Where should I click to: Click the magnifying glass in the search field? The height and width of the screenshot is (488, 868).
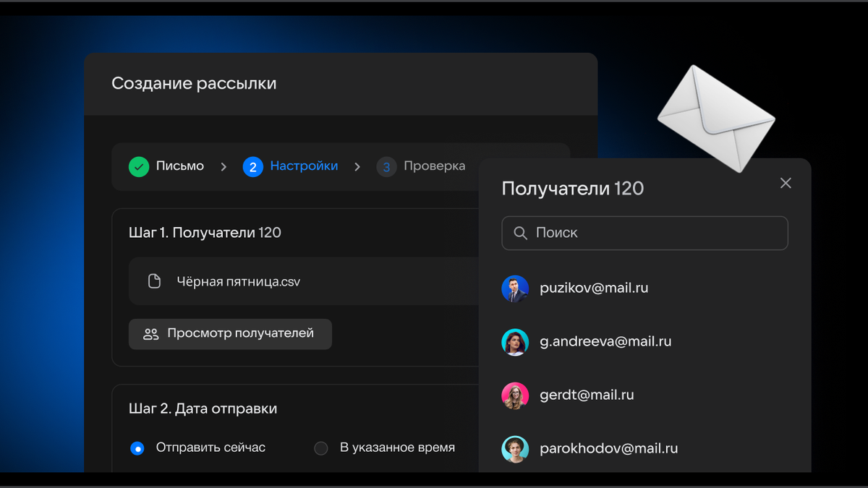pyautogui.click(x=521, y=233)
